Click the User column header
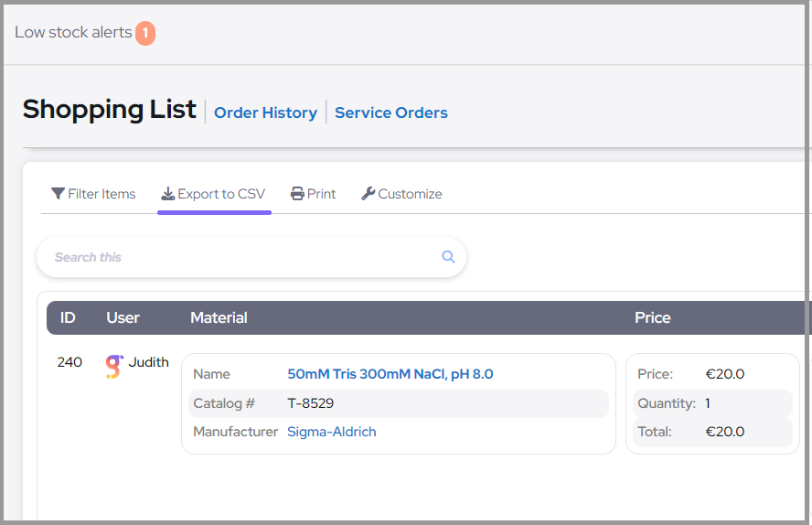 click(x=123, y=318)
